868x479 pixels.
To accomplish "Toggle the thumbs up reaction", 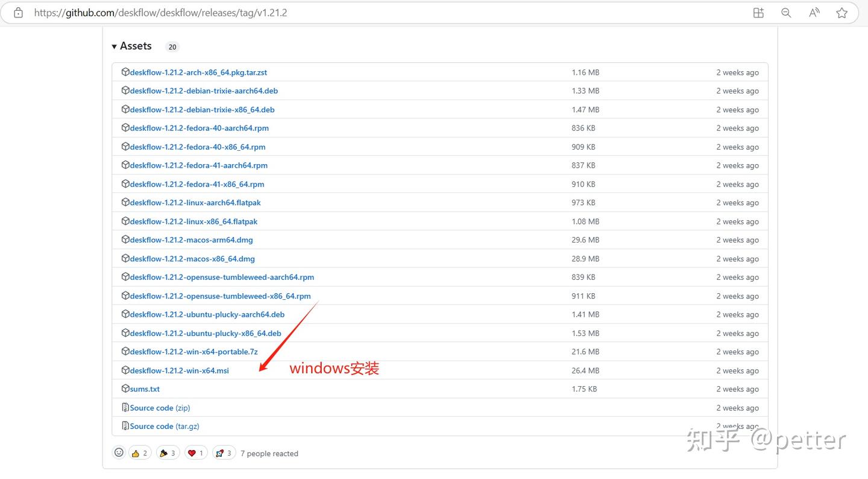I will tap(140, 453).
